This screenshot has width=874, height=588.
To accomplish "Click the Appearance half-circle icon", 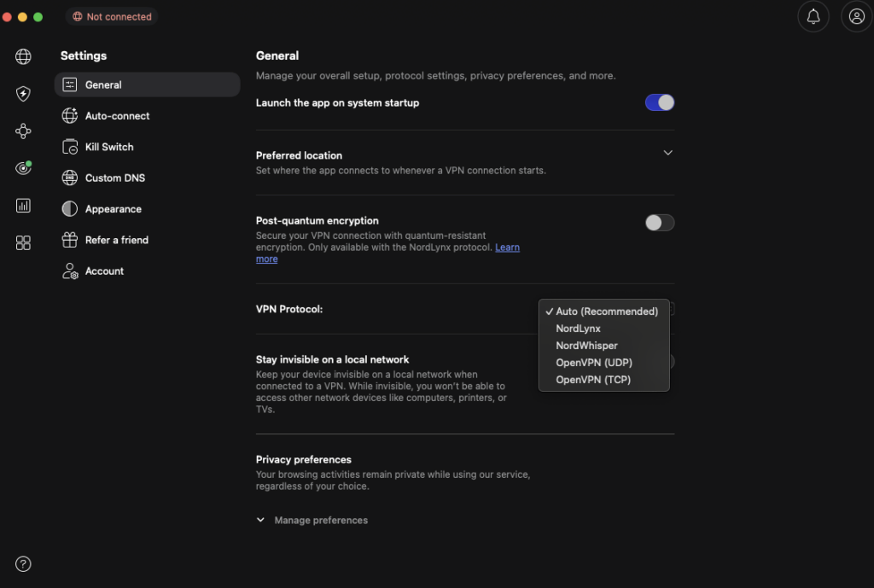I will point(70,209).
